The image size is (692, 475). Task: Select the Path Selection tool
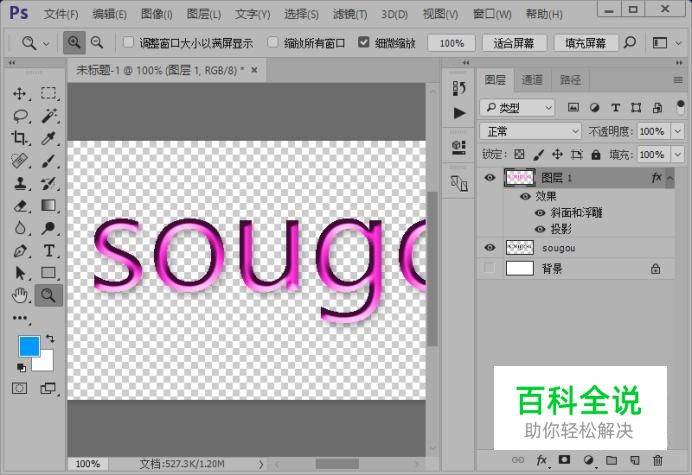(x=19, y=273)
